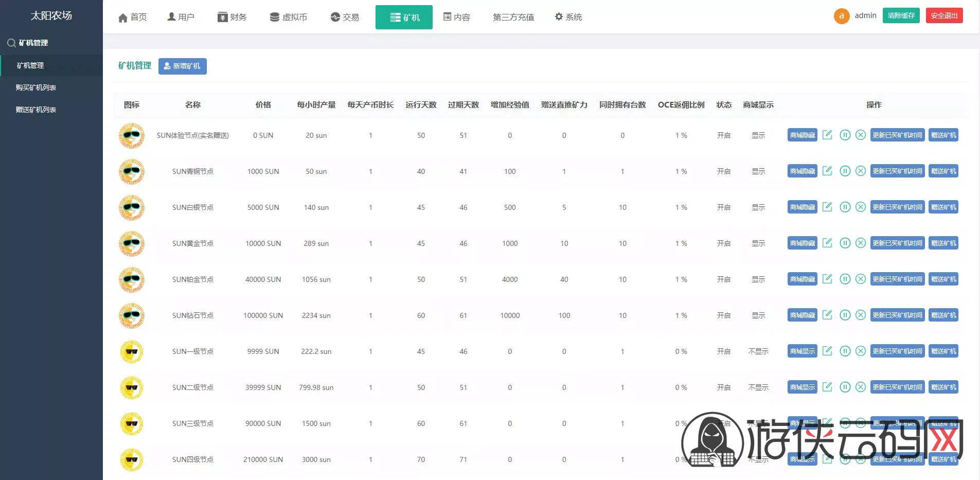
Task: Open the 交易 trading tab
Action: [x=345, y=17]
